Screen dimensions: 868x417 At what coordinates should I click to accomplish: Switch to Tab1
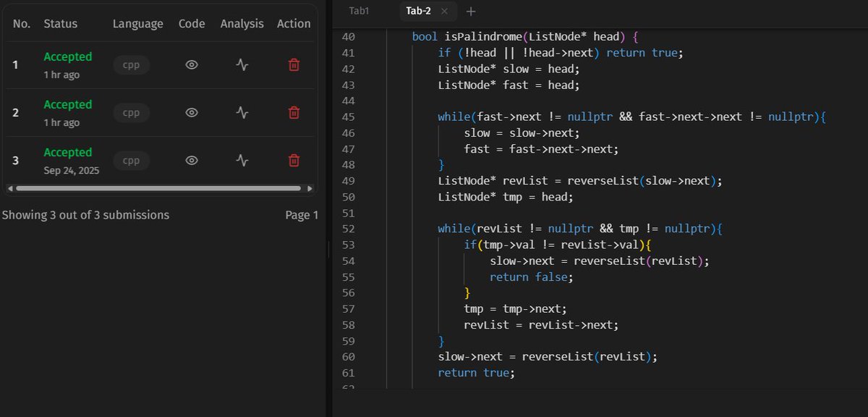[359, 11]
